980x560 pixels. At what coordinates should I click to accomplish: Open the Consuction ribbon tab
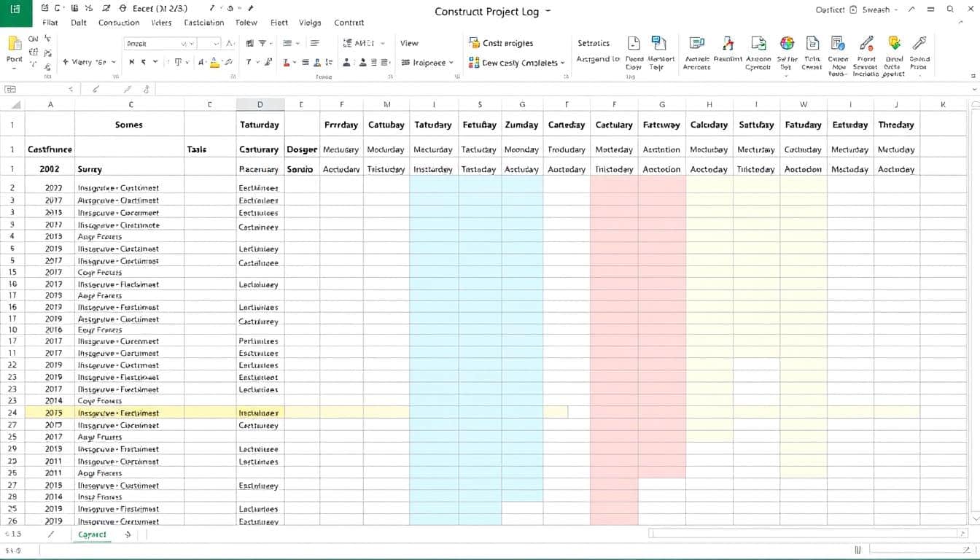[x=119, y=23]
